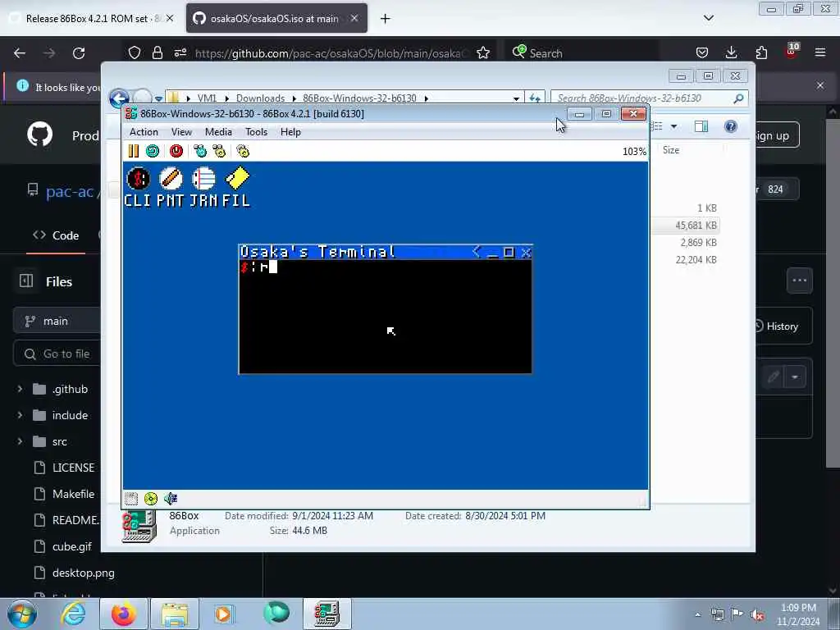The width and height of the screenshot is (840, 630).
Task: Click the green hard reset icon
Action: point(153,151)
